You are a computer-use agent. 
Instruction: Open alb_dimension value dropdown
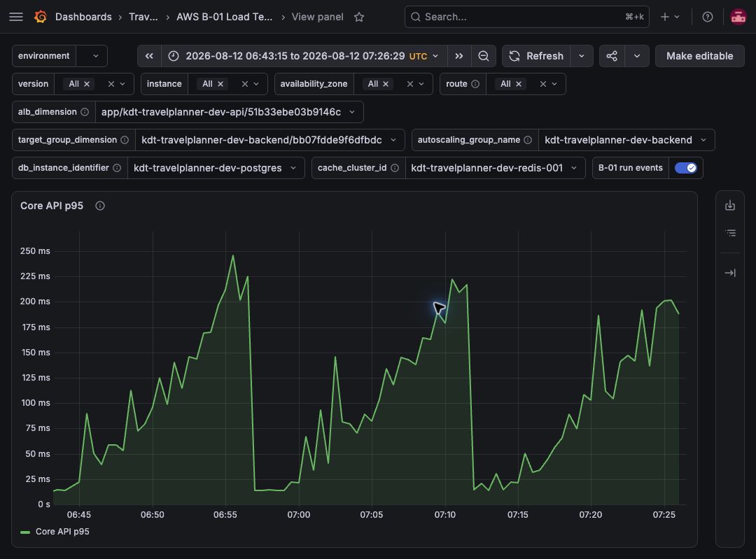click(x=230, y=112)
